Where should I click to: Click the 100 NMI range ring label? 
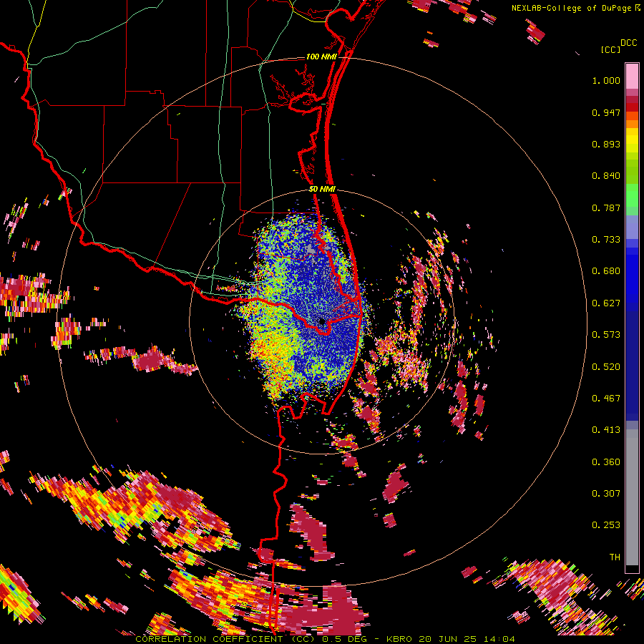[321, 57]
